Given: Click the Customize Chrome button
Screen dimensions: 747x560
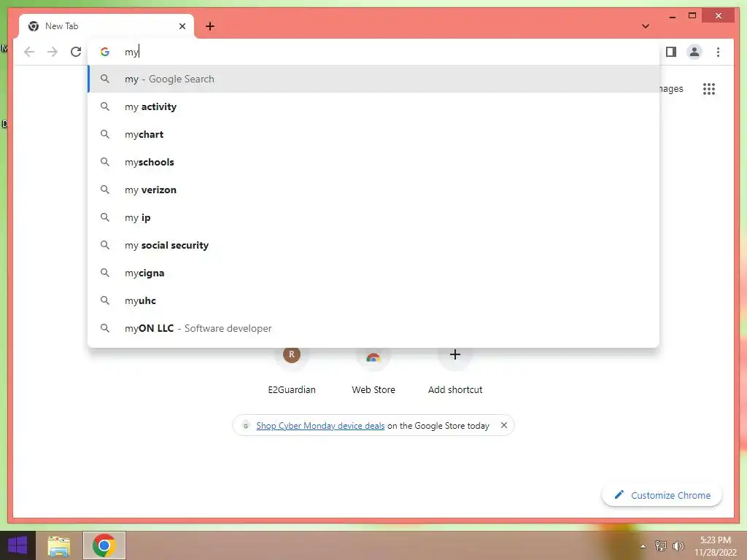Looking at the screenshot, I should pos(662,495).
